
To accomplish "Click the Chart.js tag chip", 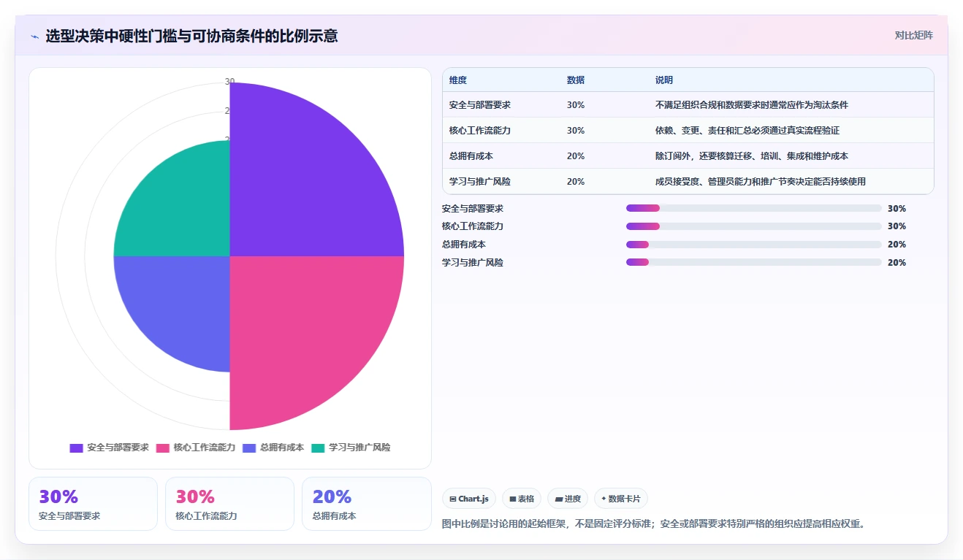I will (x=469, y=499).
